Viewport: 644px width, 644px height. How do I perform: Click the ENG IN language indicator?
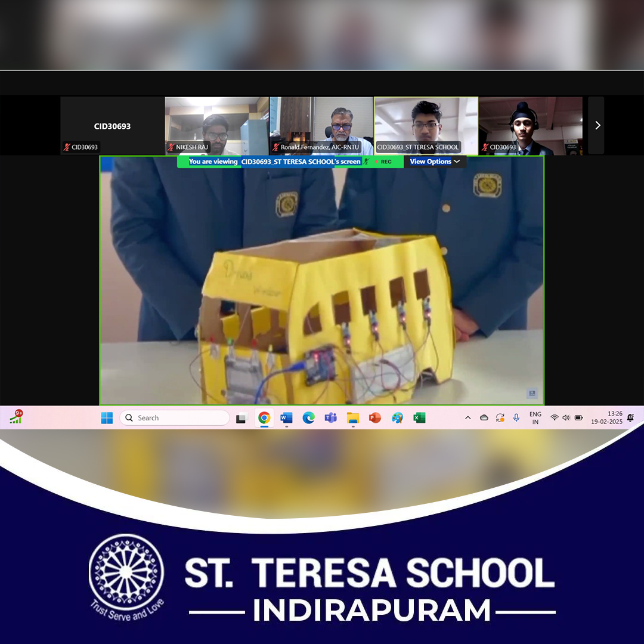click(535, 418)
